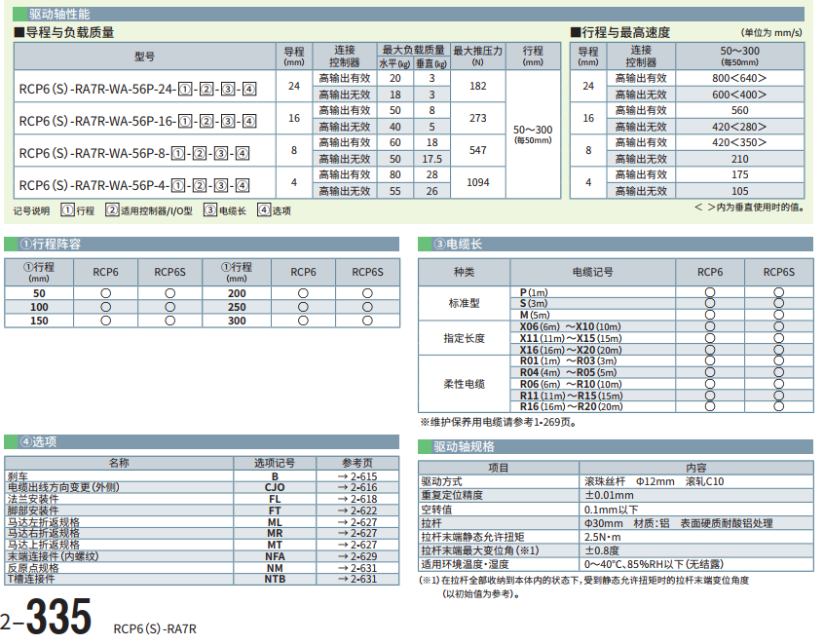Click the RCP6 availability circle for 50 stroke

click(105, 293)
